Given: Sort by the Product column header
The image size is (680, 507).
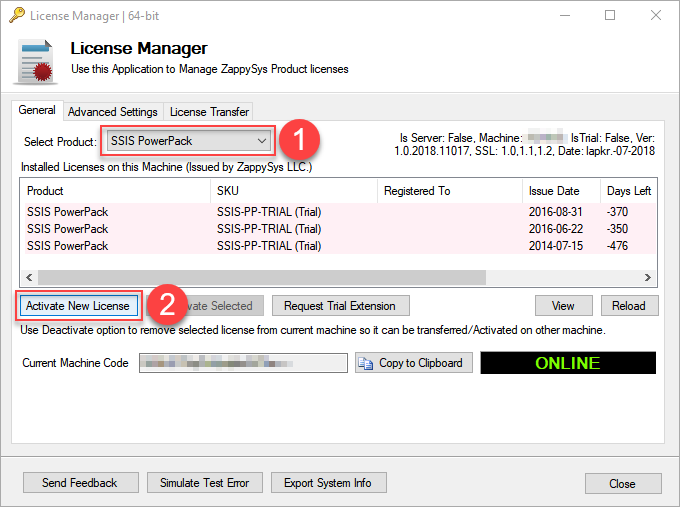Looking at the screenshot, I should coord(115,191).
